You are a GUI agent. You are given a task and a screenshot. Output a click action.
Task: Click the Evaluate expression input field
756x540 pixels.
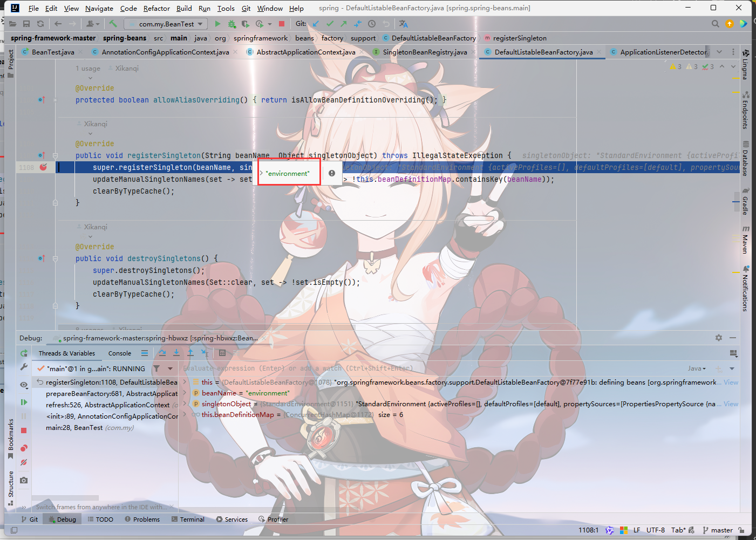point(432,368)
